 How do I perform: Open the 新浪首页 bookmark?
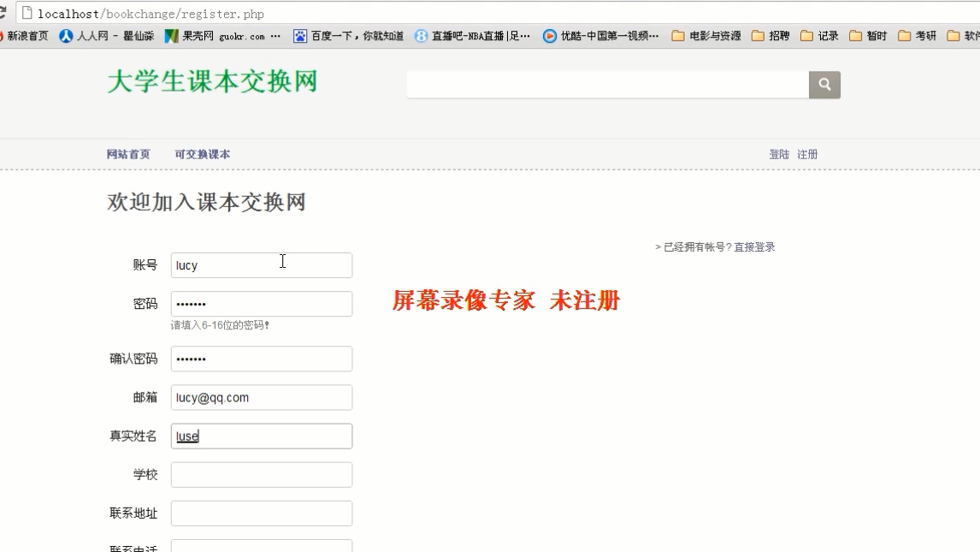(x=24, y=36)
